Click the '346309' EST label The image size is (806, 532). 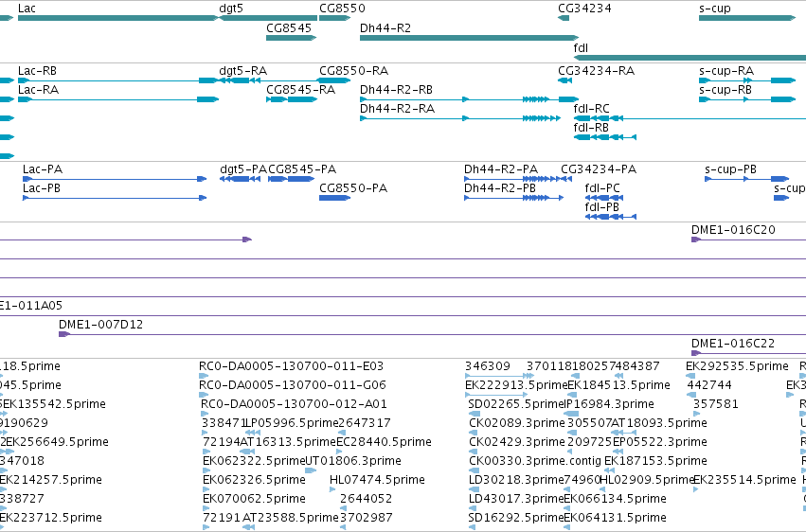(488, 366)
